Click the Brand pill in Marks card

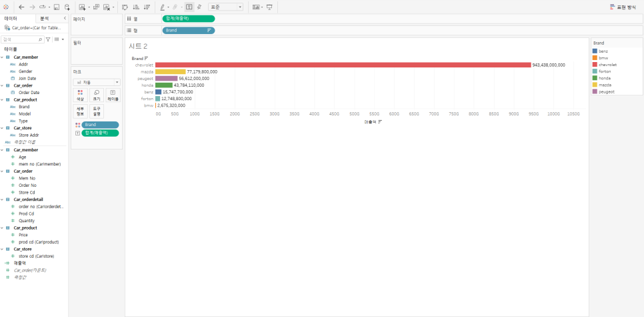point(100,125)
